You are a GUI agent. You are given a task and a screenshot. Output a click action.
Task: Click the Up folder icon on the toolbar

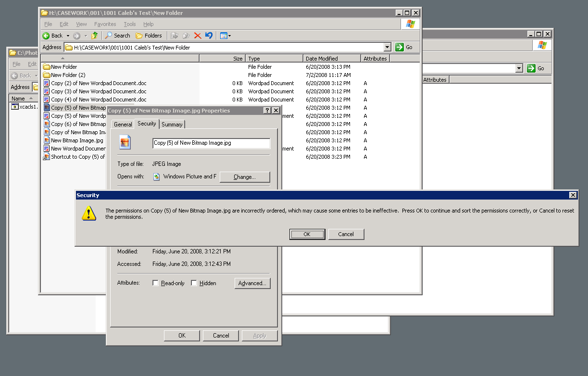[95, 35]
